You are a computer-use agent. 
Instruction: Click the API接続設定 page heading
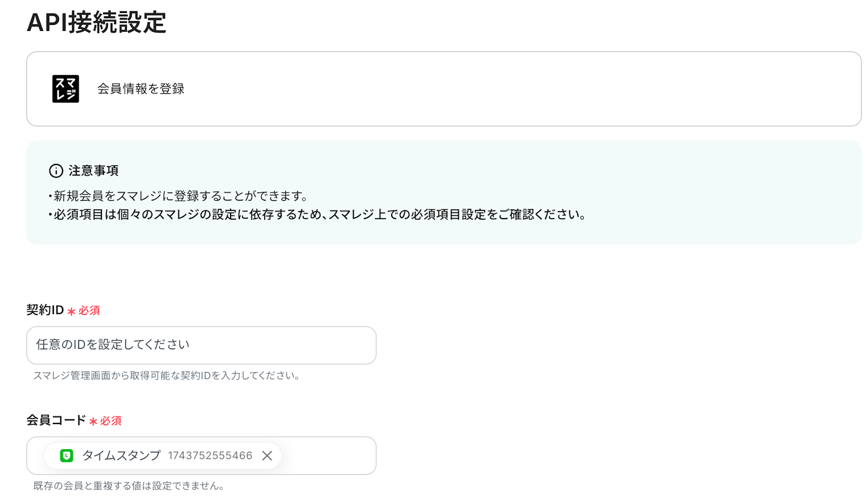tap(97, 23)
